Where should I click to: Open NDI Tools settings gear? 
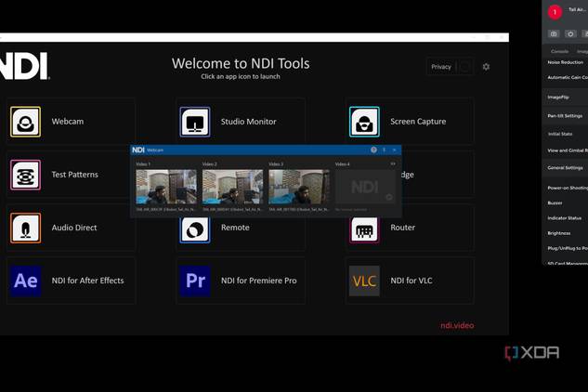(x=486, y=67)
